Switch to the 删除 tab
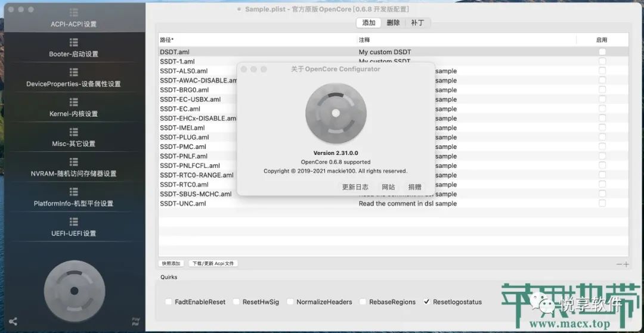Viewport: 644px width, 333px height. click(x=393, y=23)
